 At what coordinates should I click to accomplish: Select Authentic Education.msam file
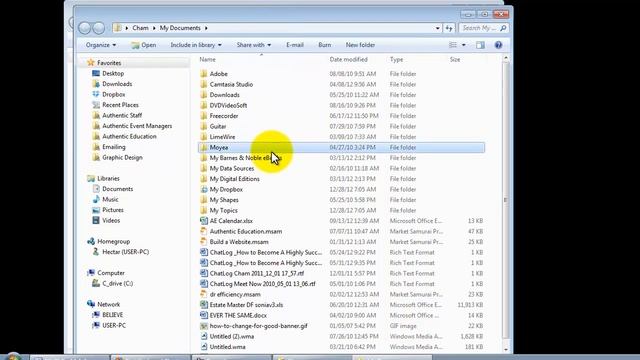click(246, 231)
